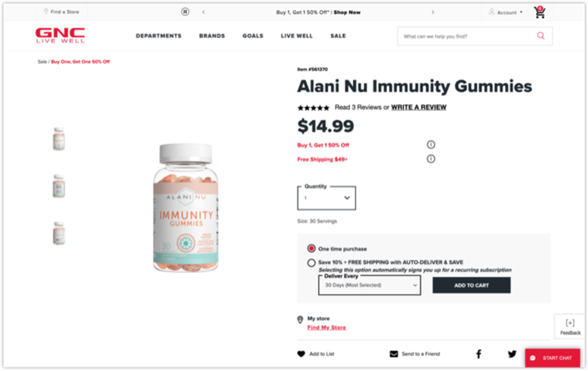The width and height of the screenshot is (588, 371).
Task: Open the Departments menu
Action: point(158,36)
